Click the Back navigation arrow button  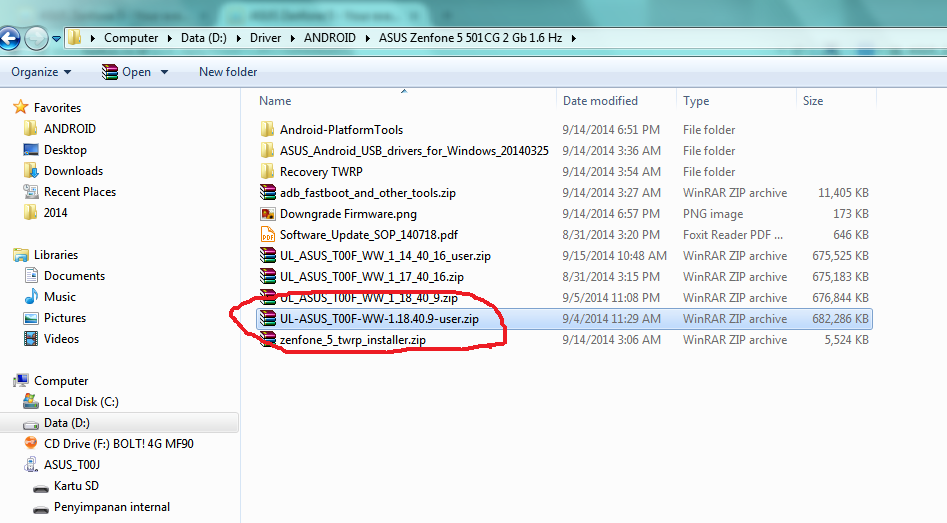[10, 39]
